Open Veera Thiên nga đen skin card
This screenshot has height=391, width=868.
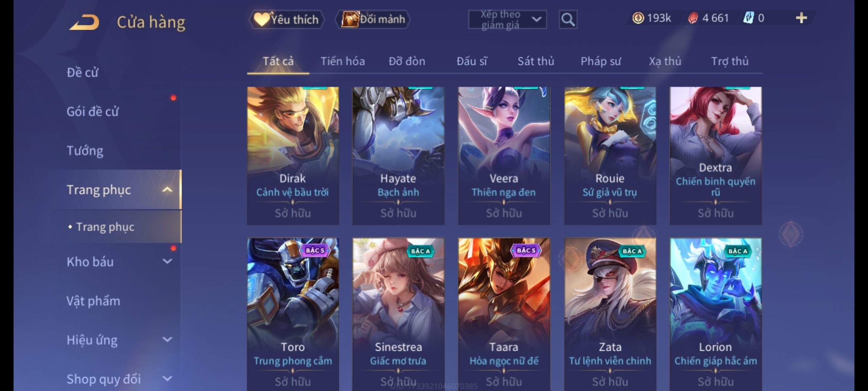(504, 156)
